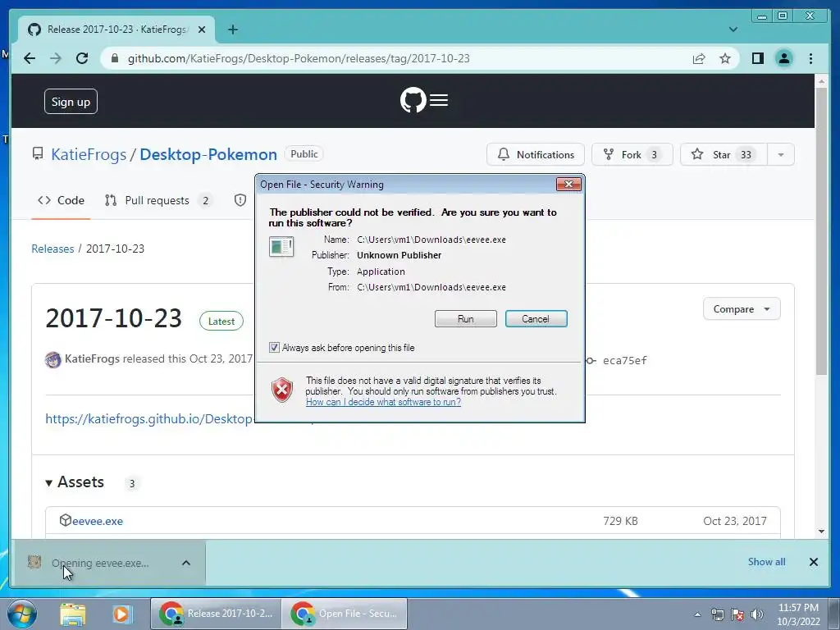840x630 pixels.
Task: Toggle the Chrome side panel icon
Action: pos(757,58)
